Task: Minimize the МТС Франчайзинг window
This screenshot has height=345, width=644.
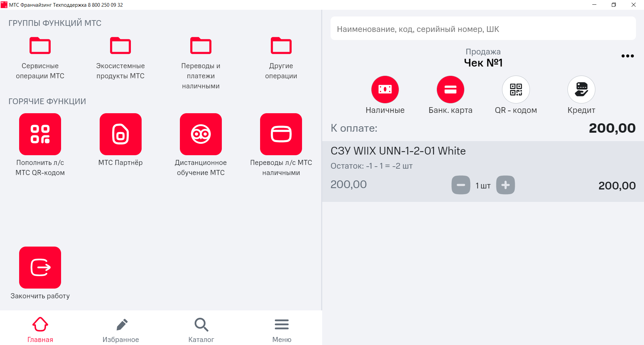Action: point(594,5)
